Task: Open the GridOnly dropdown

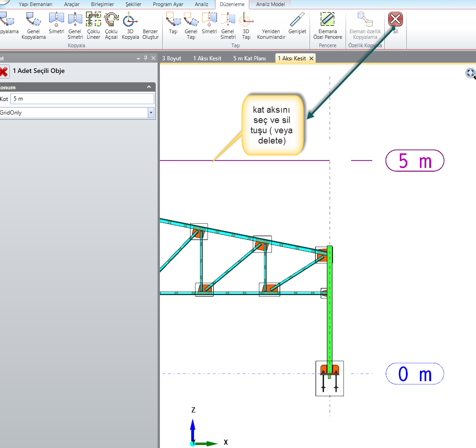Action: (x=151, y=113)
